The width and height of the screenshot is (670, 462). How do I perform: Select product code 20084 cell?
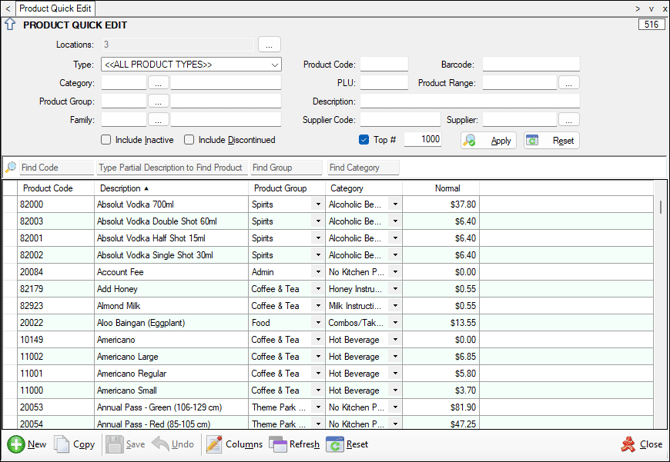[x=56, y=272]
